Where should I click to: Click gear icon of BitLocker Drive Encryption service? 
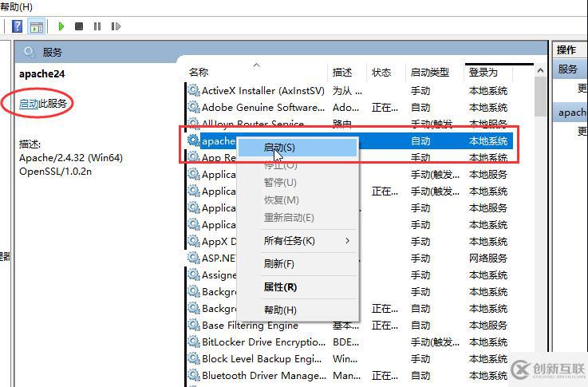[194, 342]
